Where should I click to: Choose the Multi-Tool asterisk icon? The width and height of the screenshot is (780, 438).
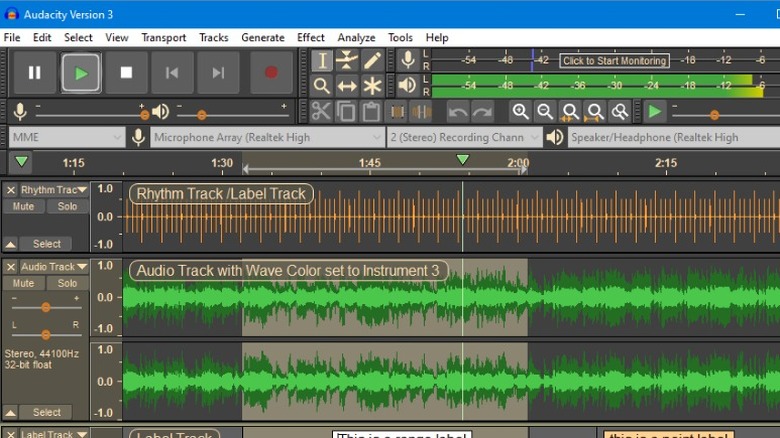coord(372,86)
